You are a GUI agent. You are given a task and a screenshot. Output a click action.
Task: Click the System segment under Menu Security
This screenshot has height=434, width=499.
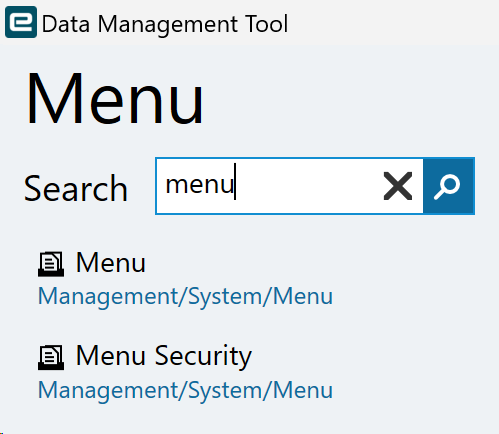click(225, 390)
